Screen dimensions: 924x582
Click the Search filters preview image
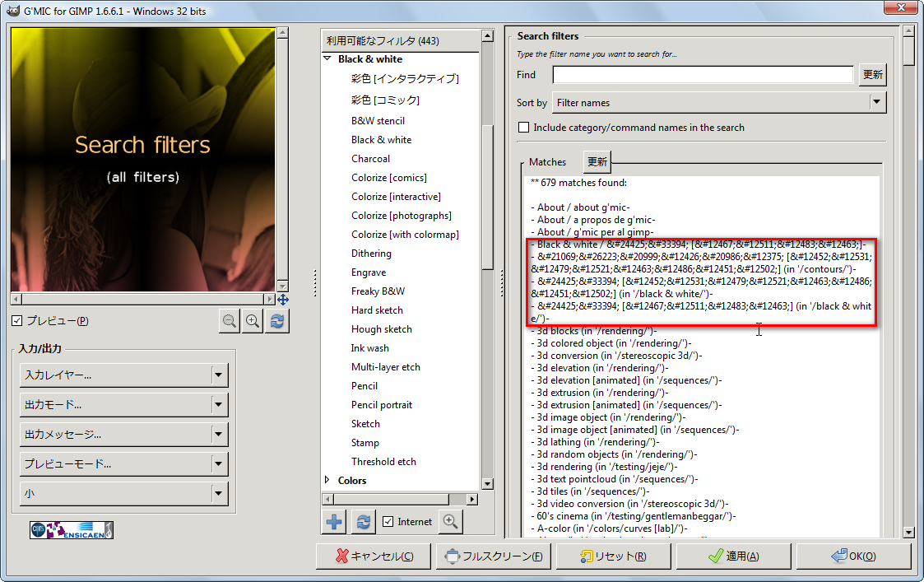(143, 159)
